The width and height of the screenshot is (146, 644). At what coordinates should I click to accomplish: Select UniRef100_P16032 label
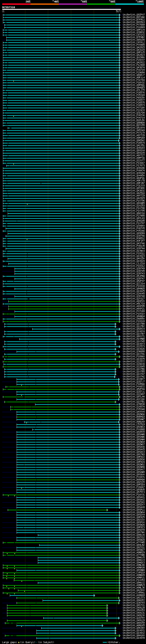pyautogui.click(x=134, y=82)
